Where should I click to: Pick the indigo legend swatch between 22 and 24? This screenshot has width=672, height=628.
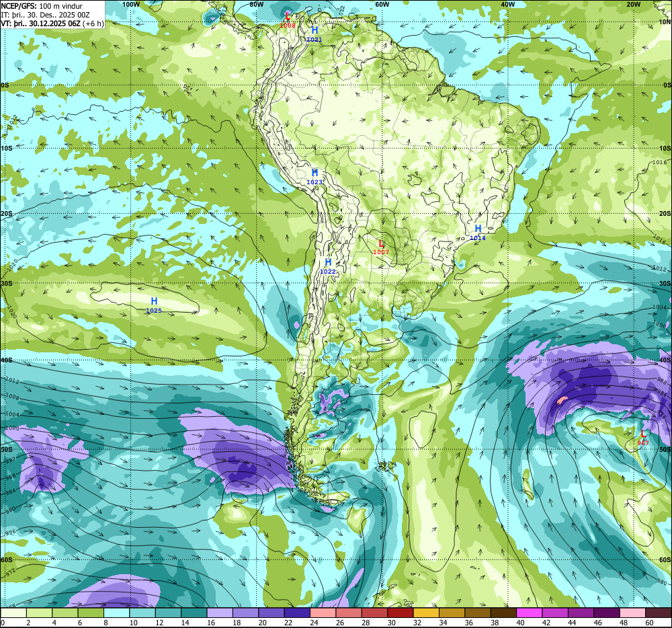coord(297,613)
